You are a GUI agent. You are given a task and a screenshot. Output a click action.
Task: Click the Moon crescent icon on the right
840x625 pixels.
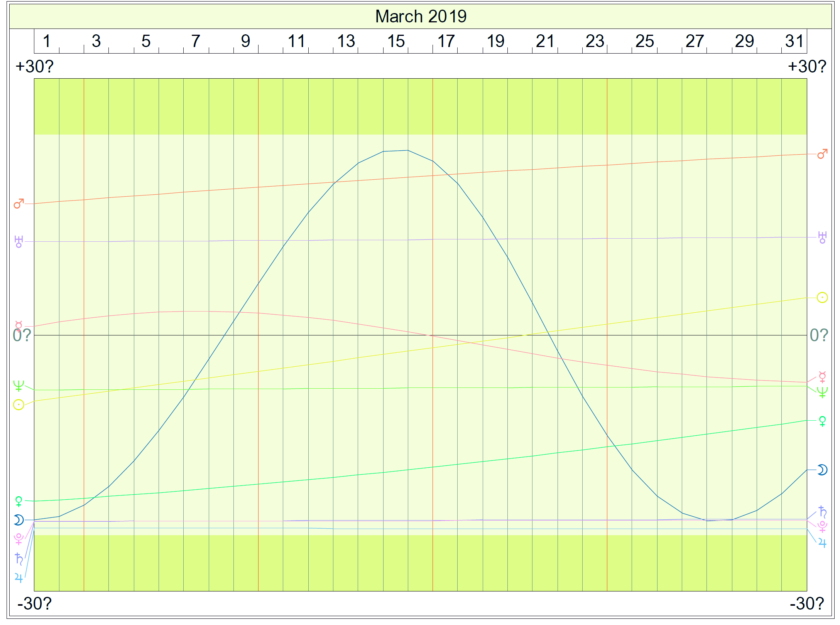tap(822, 470)
